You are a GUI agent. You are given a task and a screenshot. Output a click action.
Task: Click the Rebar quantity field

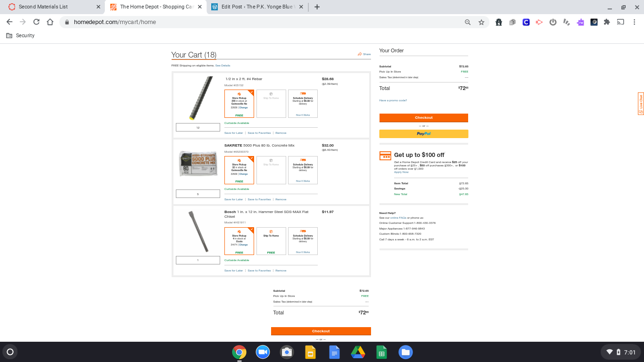198,128
